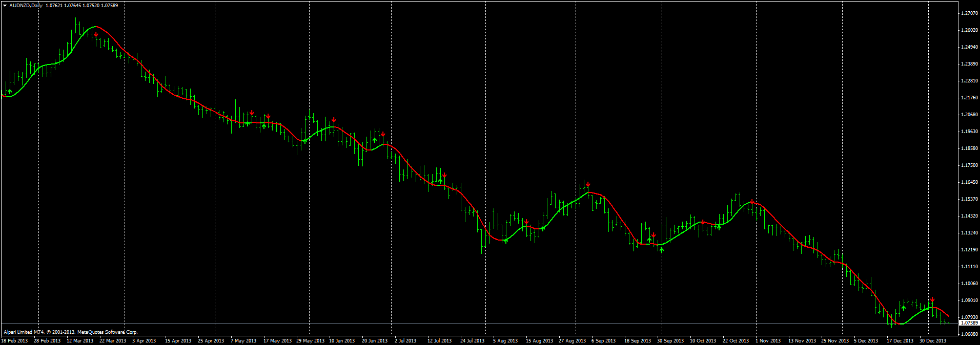The height and width of the screenshot is (345, 980).
Task: Click the 25 Nov 2013 date label
Action: tap(835, 341)
